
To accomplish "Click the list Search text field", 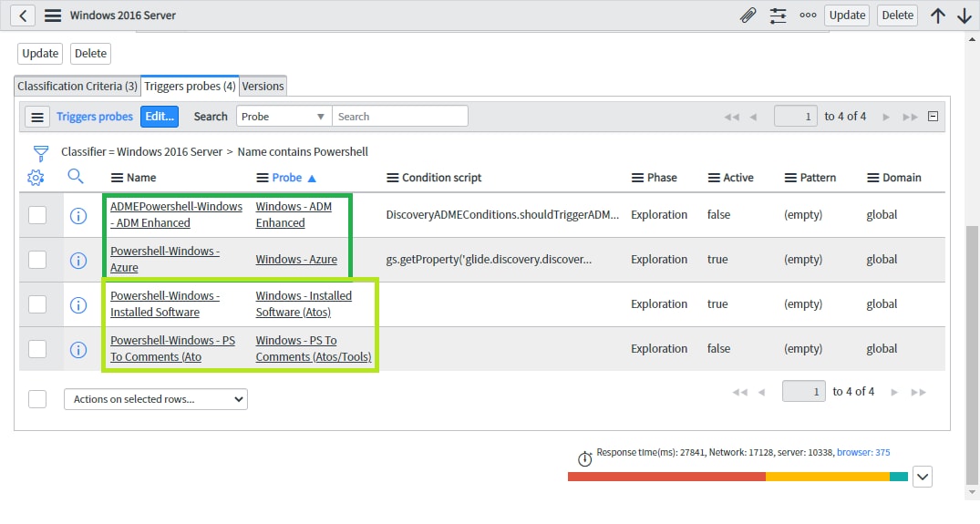I will point(400,116).
